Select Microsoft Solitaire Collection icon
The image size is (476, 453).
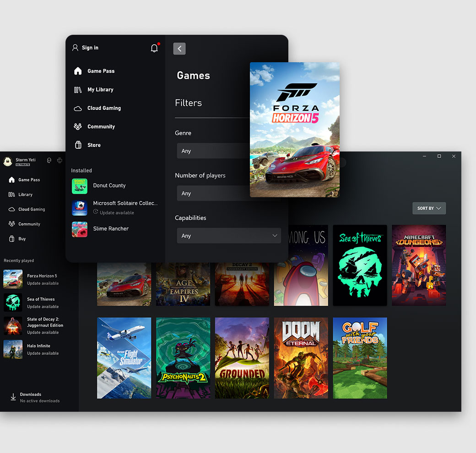coord(80,208)
